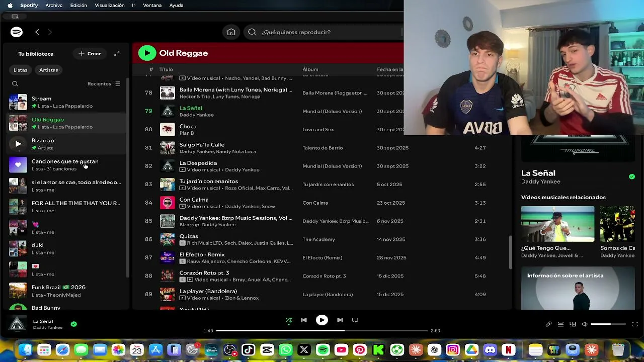644x362 pixels.
Task: Open the Netflix icon in the Dock
Action: coord(509,349)
